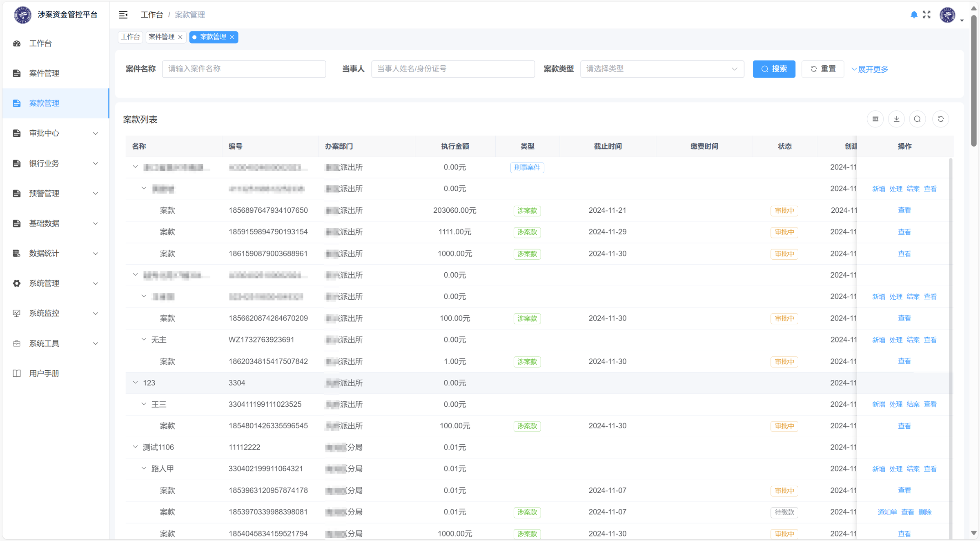Click the 案件管理 sidebar icon

coord(17,73)
